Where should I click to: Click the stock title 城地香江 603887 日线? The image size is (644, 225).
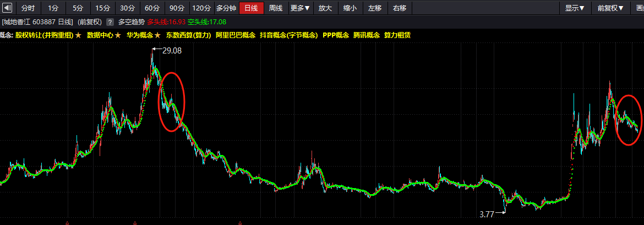(x=37, y=22)
